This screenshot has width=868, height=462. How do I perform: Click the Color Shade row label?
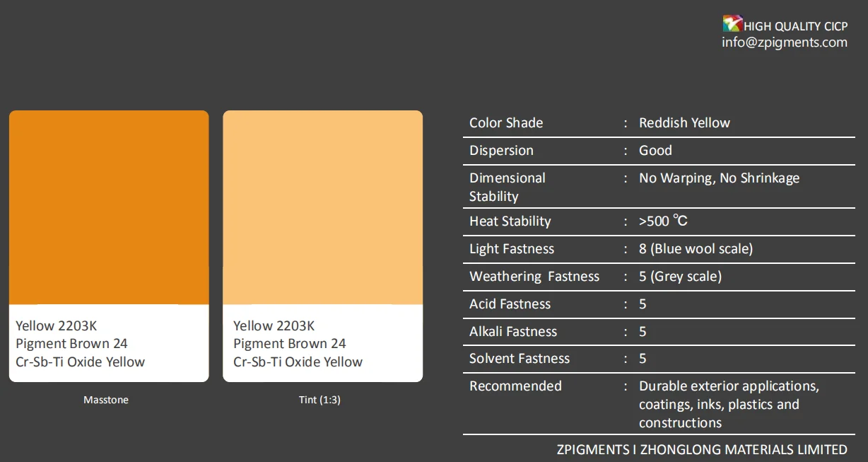506,123
